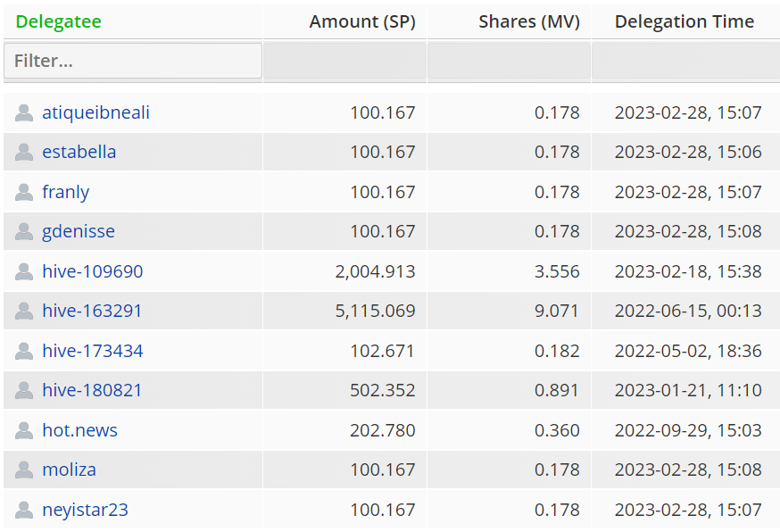Click the user icon next to gdenisse

point(24,232)
